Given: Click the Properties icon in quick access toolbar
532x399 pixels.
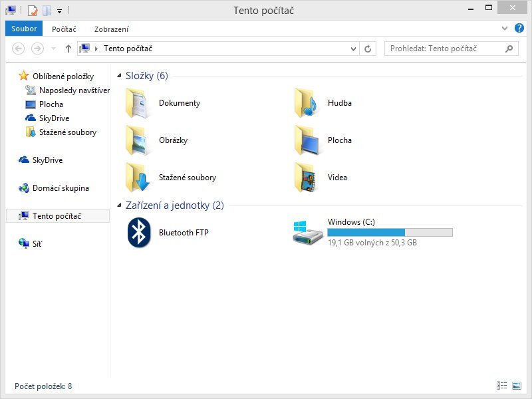Looking at the screenshot, I should (x=32, y=11).
